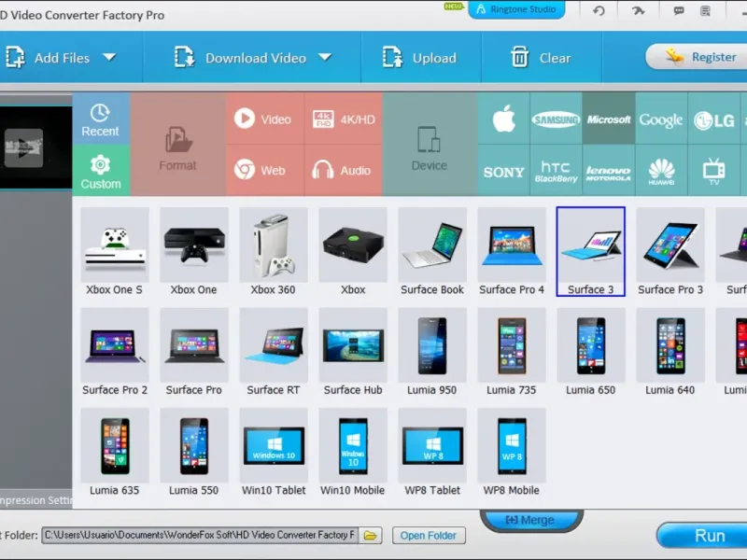Choose the Surface Pro 3 device
This screenshot has width=747, height=560.
coord(670,251)
